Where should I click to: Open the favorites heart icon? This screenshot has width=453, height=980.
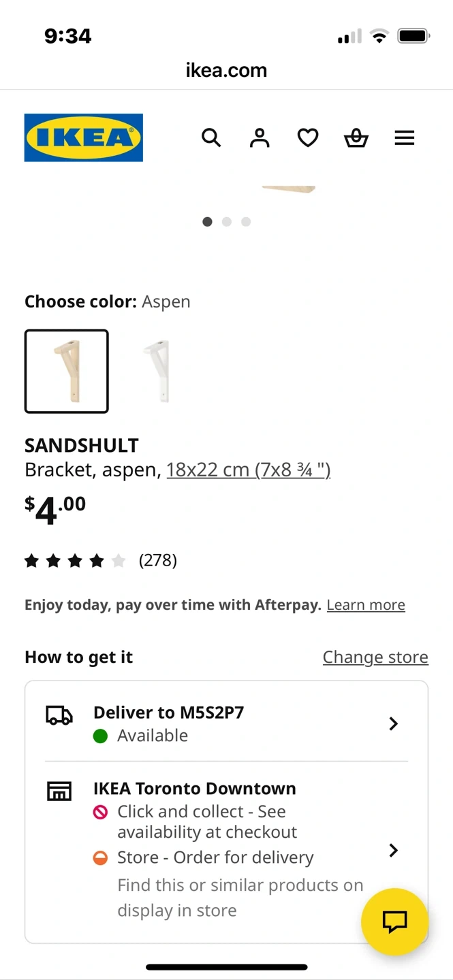[x=308, y=138]
